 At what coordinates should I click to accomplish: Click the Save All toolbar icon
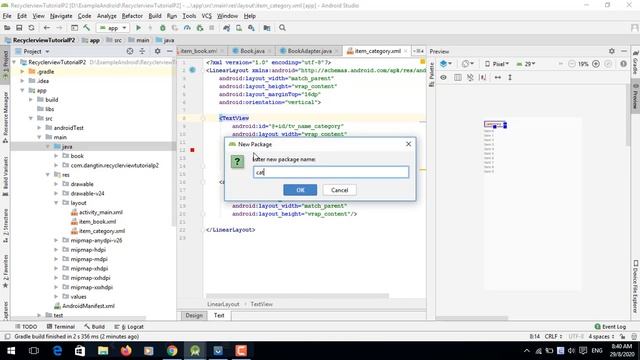point(19,28)
